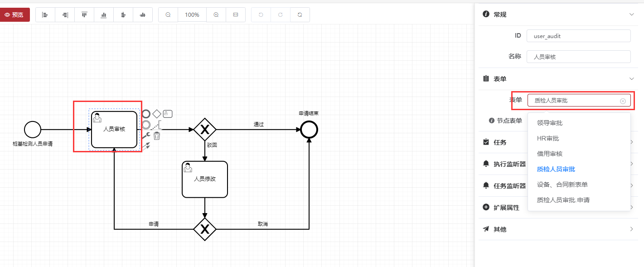
Task: Expand the 其他 section
Action: [x=632, y=229]
